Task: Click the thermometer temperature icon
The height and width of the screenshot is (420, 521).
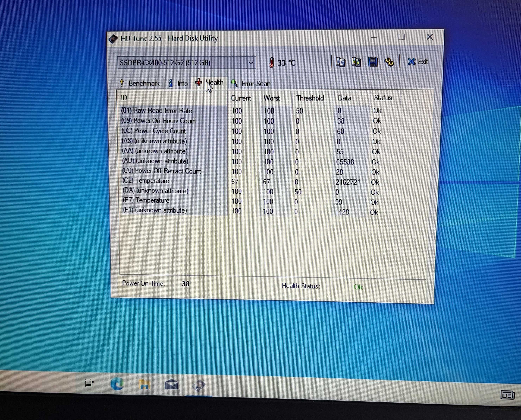Action: [x=272, y=63]
